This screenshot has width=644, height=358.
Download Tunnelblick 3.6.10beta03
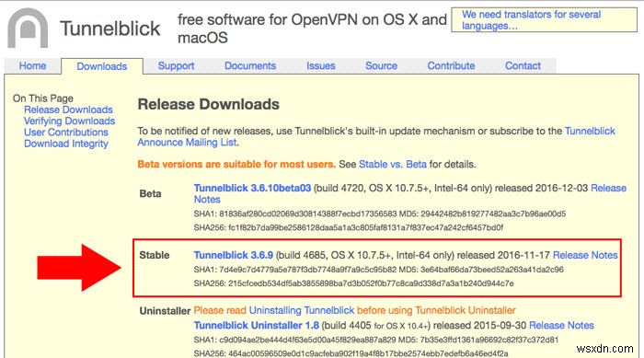252,188
